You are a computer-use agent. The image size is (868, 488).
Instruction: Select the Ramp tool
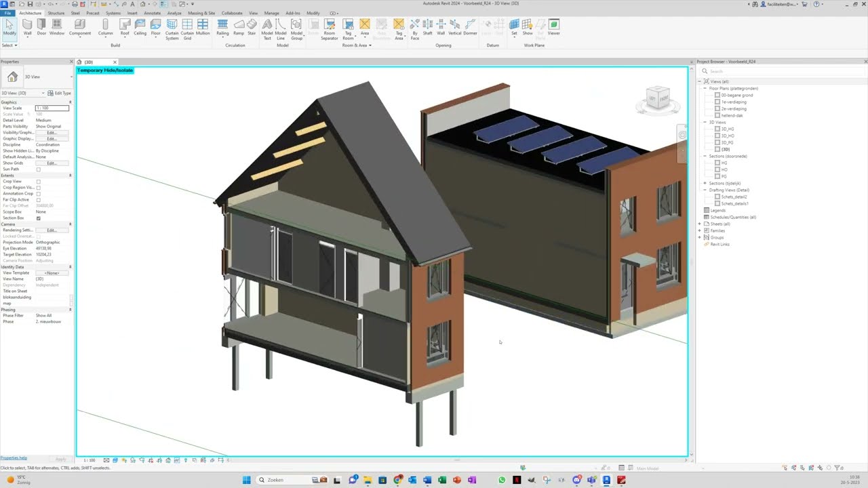[239, 27]
